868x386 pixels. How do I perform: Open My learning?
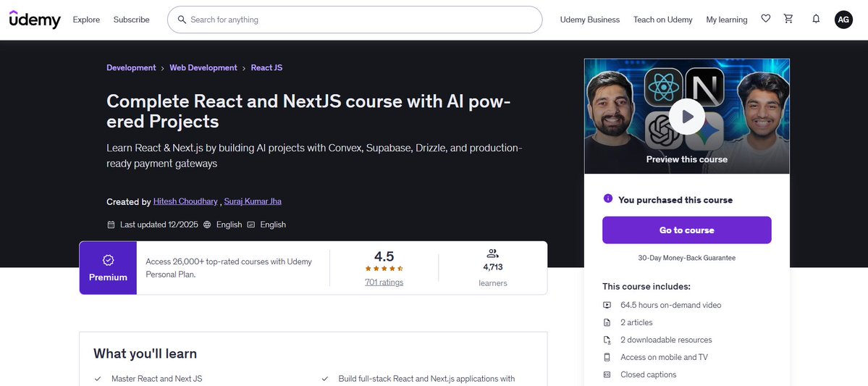727,20
